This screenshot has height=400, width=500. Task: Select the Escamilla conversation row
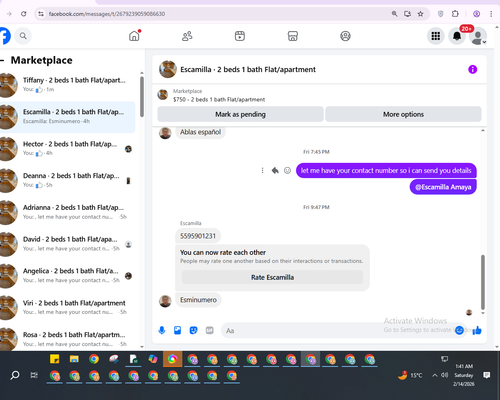click(x=68, y=117)
